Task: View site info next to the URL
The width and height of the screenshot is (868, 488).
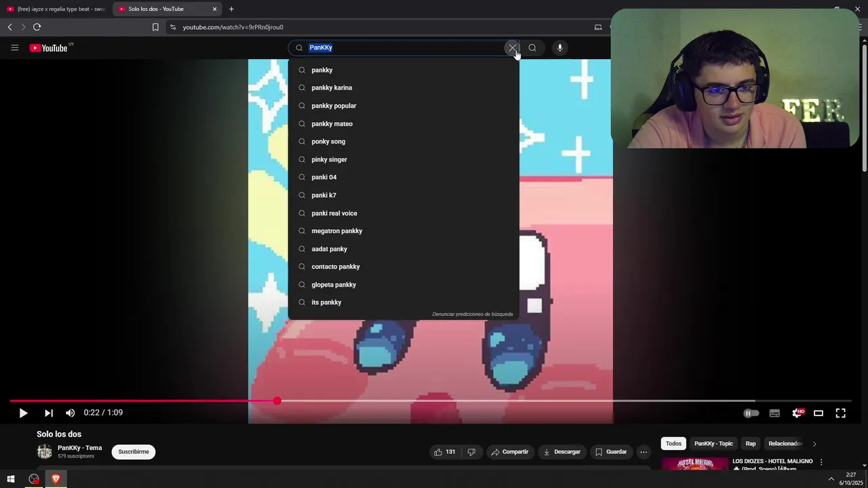Action: 173,27
